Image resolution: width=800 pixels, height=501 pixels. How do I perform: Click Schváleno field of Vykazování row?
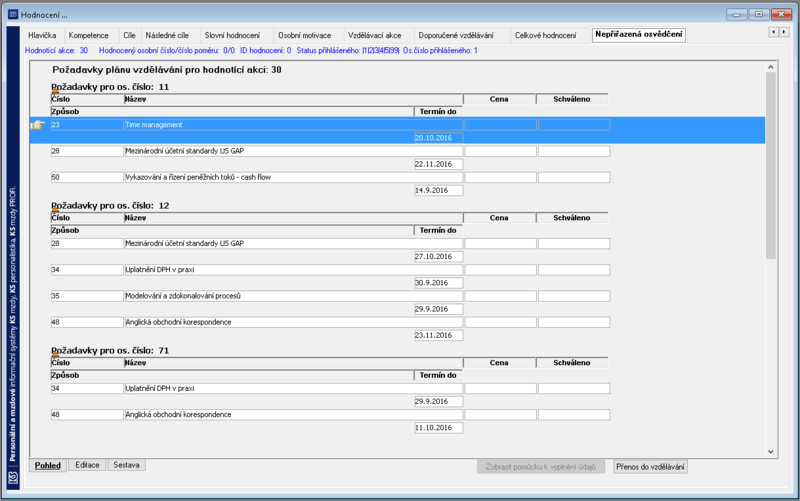574,177
